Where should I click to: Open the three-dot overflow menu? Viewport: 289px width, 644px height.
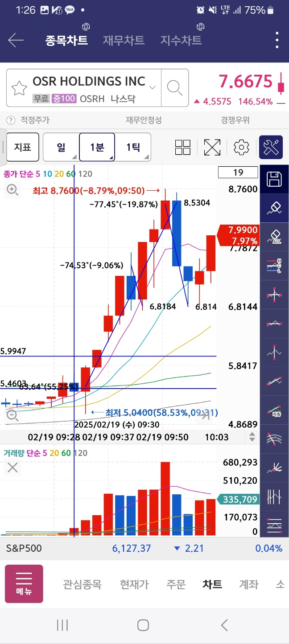[x=277, y=41]
